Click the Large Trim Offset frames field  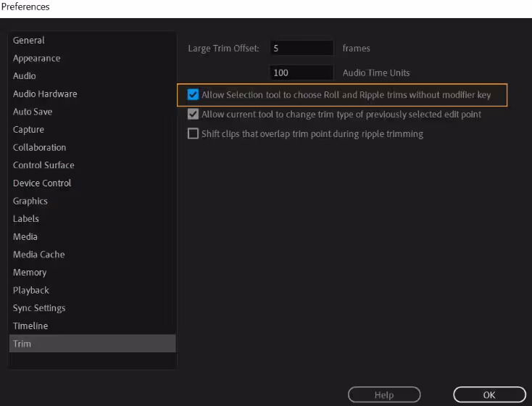(x=301, y=49)
